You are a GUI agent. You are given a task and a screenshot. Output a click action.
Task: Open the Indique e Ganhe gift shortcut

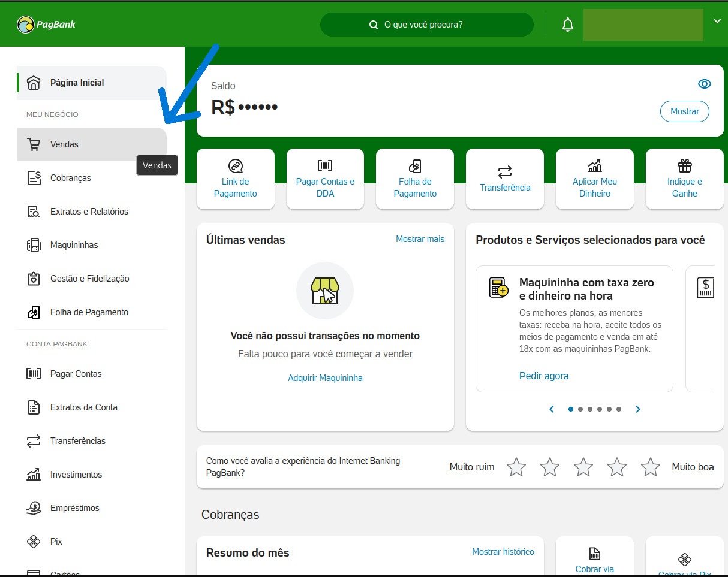(x=685, y=179)
